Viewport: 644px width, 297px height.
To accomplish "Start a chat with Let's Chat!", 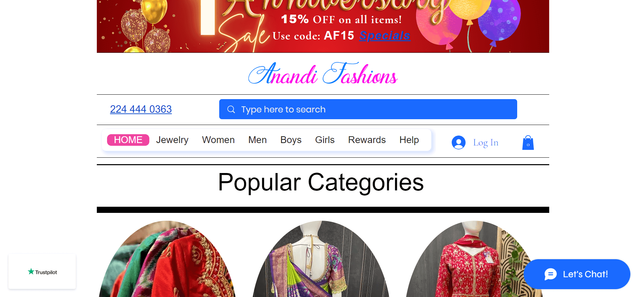I will pos(577,274).
